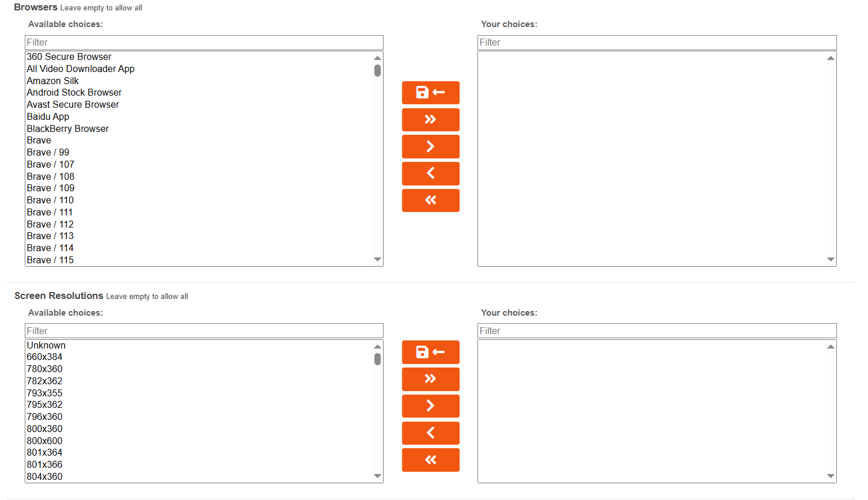
Task: Click the save-and-move button in Screen Resolutions
Action: (430, 352)
